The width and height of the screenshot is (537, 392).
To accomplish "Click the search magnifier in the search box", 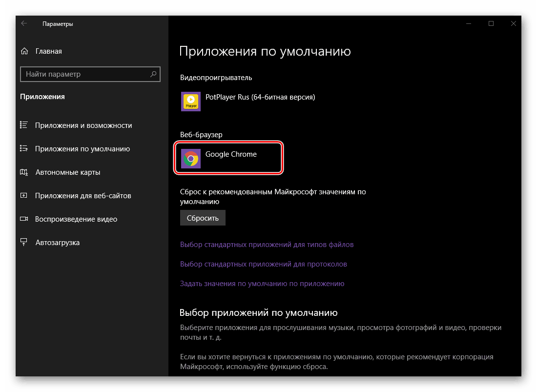I will point(154,74).
